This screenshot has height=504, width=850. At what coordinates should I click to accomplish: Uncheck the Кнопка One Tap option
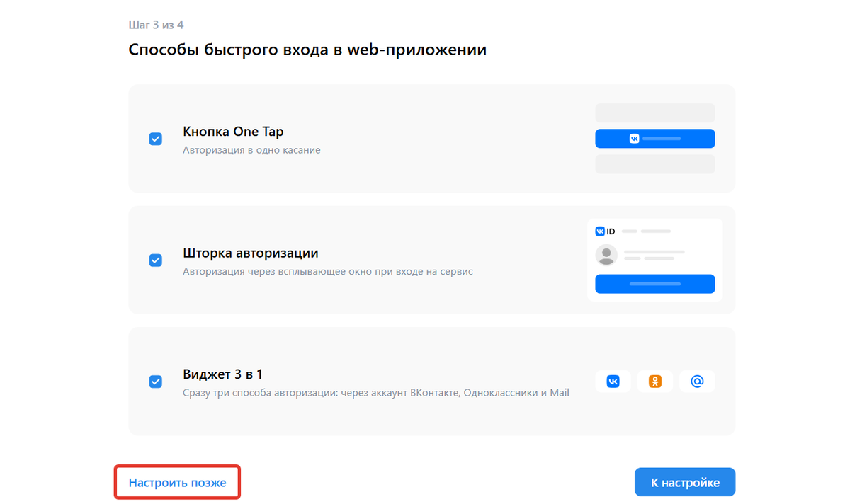pyautogui.click(x=155, y=139)
